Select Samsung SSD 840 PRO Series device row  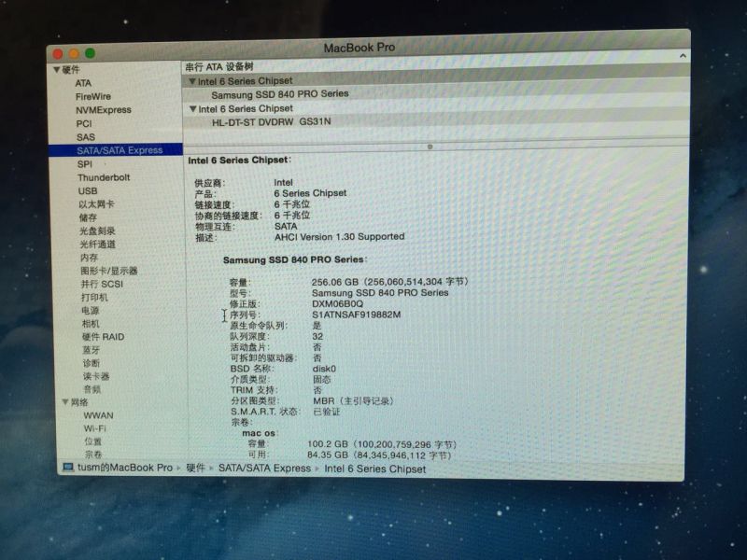click(435, 94)
